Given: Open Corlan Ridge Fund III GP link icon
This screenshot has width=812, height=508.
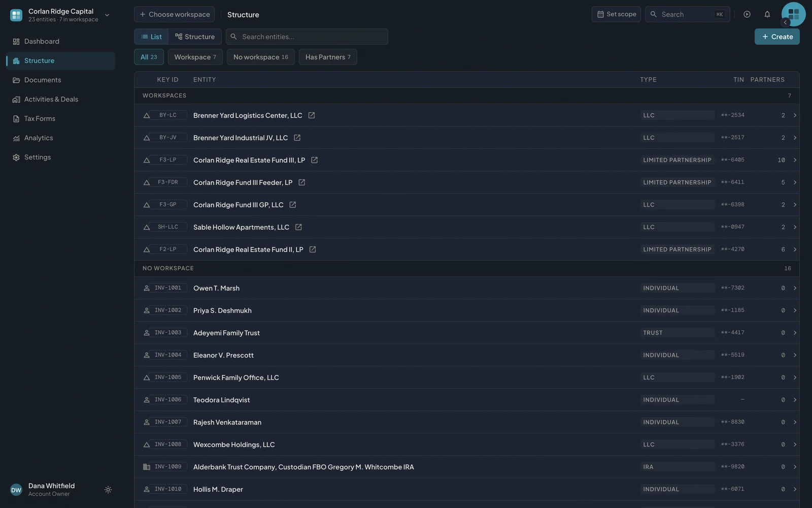Looking at the screenshot, I should tap(293, 205).
